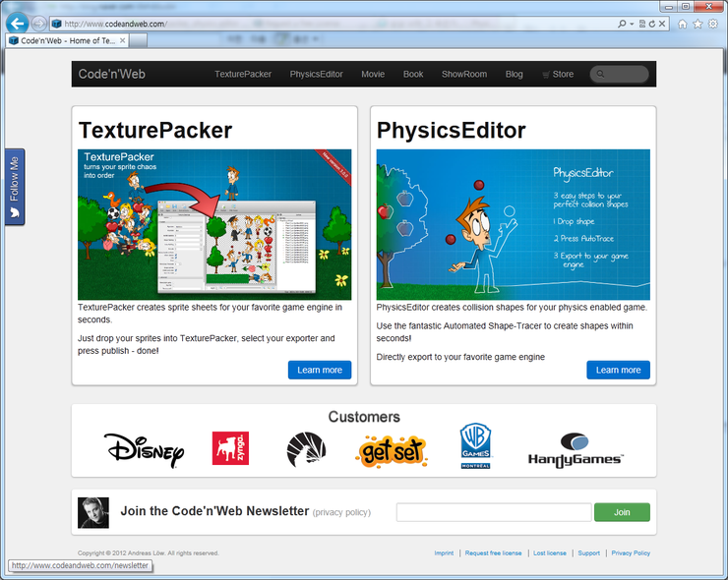Go back with the browser back arrow
The image size is (728, 580).
(x=17, y=24)
